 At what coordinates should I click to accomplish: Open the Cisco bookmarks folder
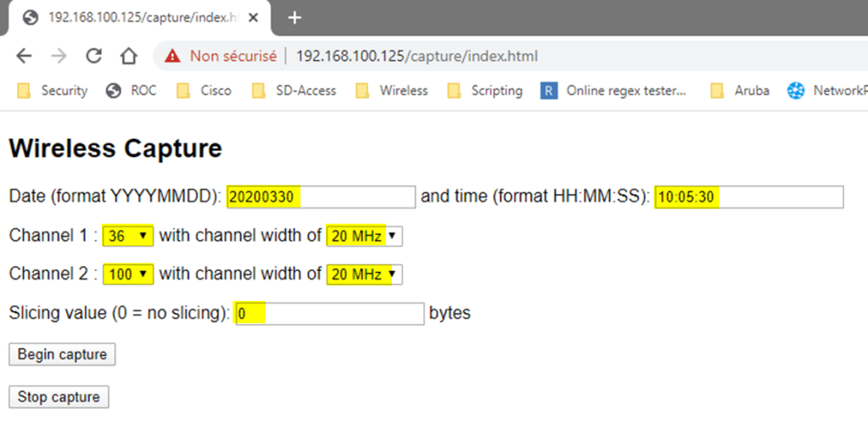(204, 91)
